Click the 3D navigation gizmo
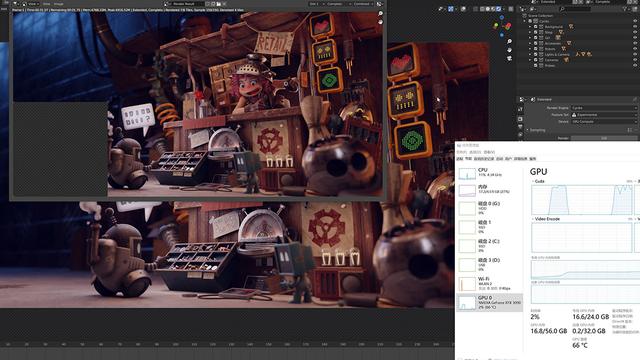The height and width of the screenshot is (360, 640). coord(502,26)
